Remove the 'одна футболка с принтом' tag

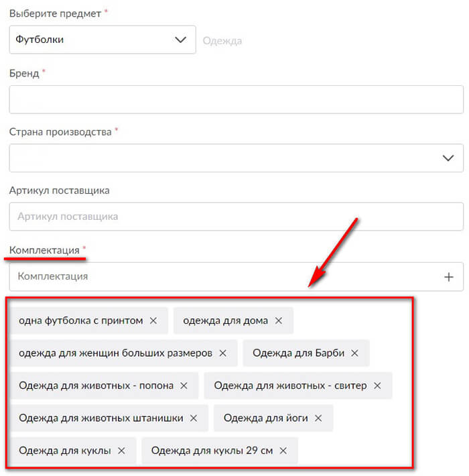153,320
